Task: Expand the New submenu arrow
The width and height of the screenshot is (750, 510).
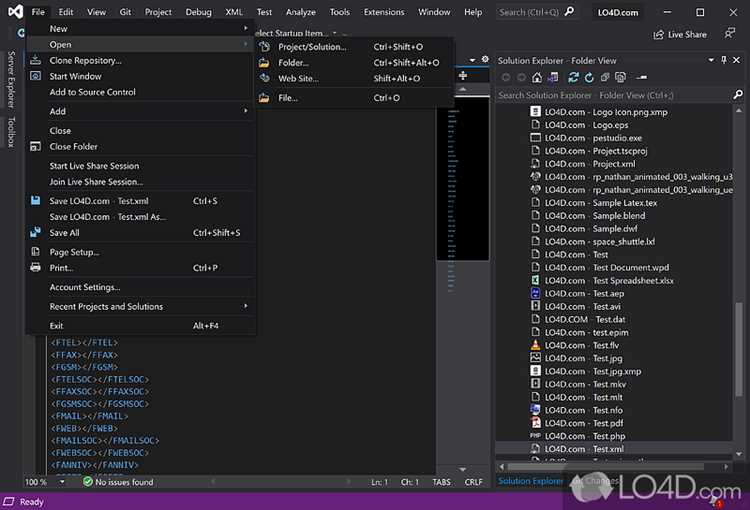Action: pos(245,28)
